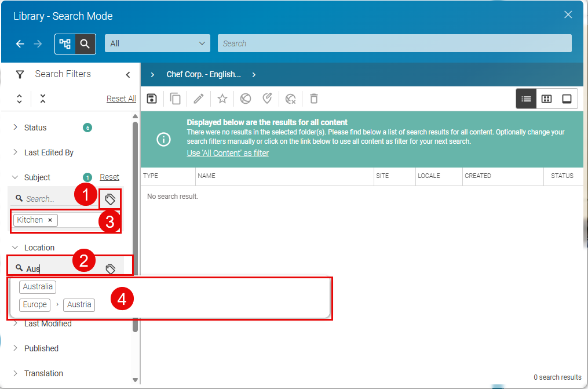This screenshot has width=588, height=389.
Task: Open the 'All' content type dropdown
Action: click(158, 43)
